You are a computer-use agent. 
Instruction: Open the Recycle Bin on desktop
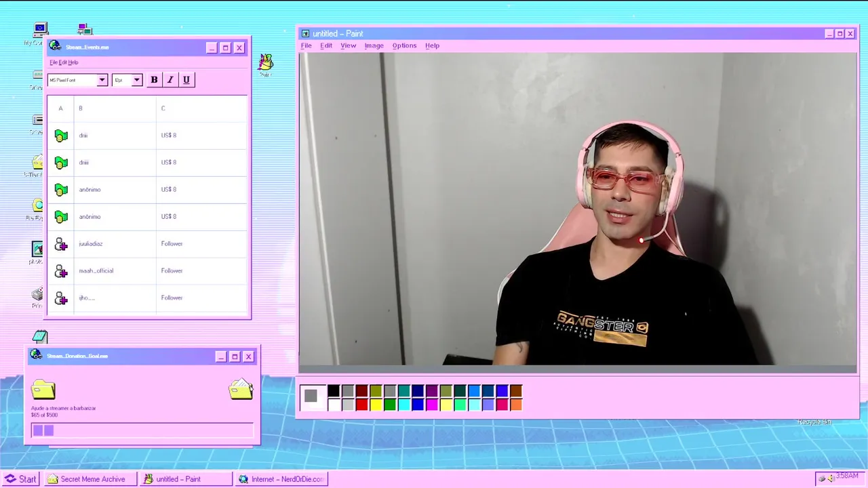[x=814, y=422]
